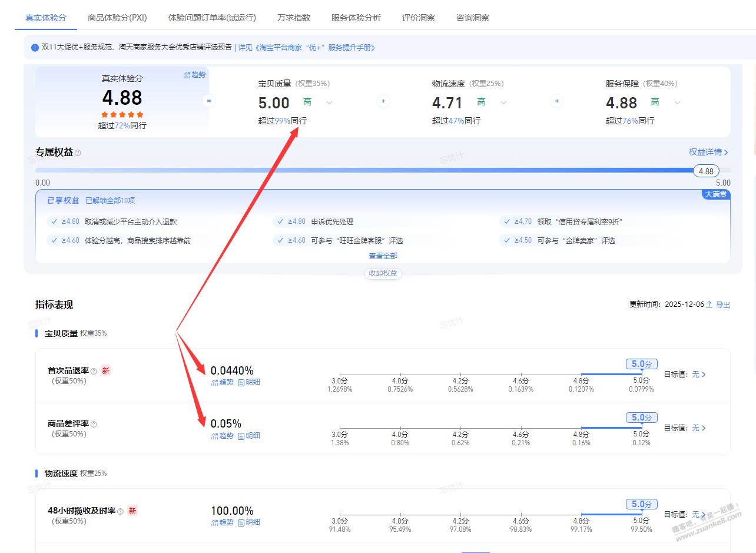Click the 趋势 icon under 48小时揽收及时率
The image size is (756, 553).
[222, 522]
